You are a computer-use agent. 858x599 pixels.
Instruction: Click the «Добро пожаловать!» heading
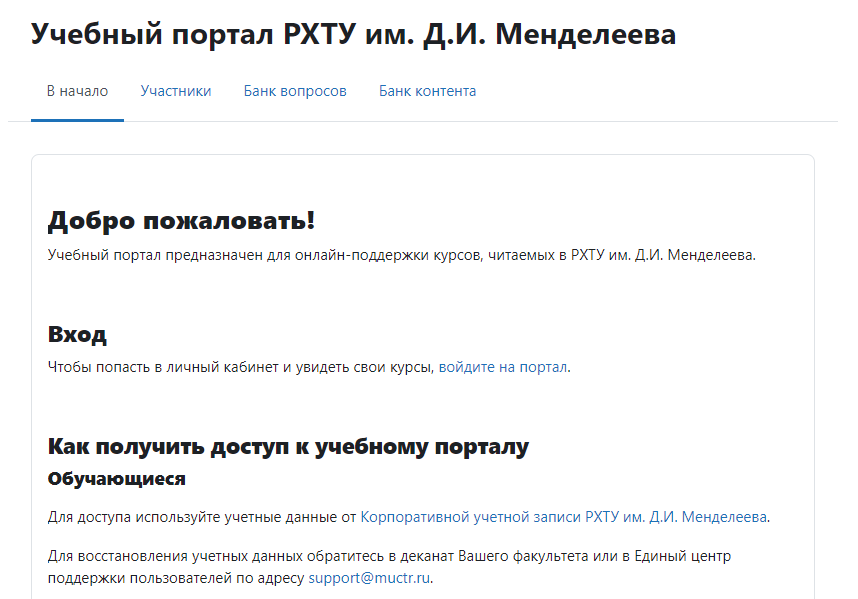pyautogui.click(x=181, y=221)
